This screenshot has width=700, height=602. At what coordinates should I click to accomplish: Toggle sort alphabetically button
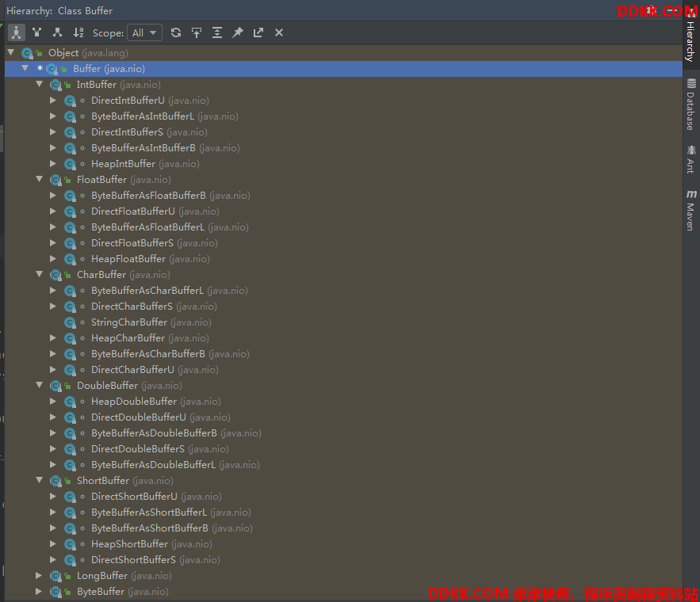pyautogui.click(x=78, y=32)
